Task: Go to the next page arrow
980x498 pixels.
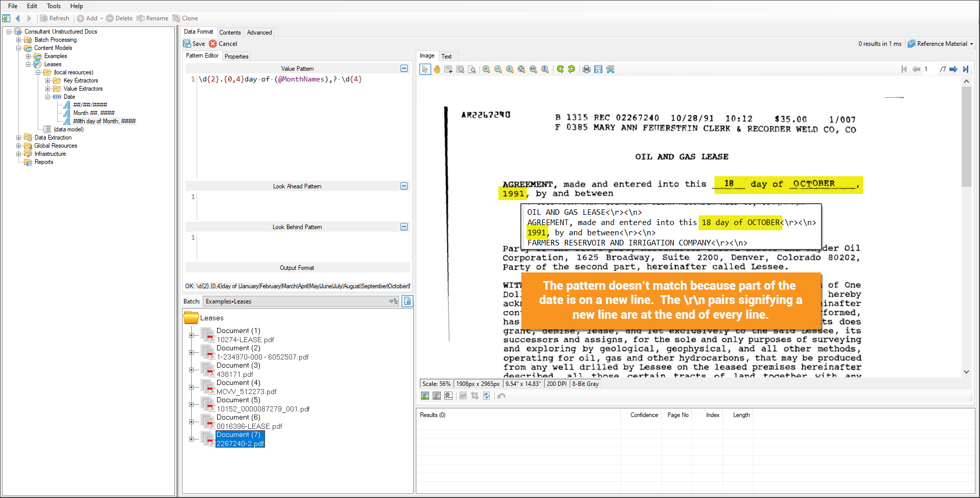Action: point(953,69)
